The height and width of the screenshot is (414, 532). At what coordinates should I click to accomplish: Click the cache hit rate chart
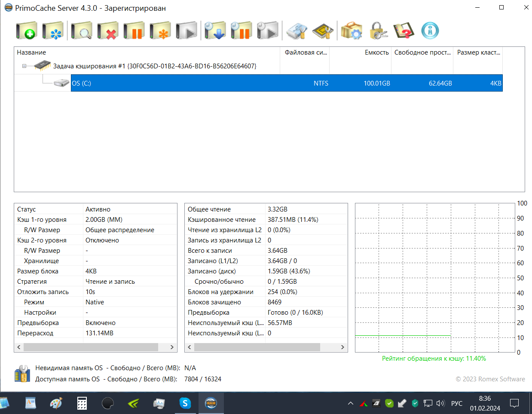click(x=435, y=278)
